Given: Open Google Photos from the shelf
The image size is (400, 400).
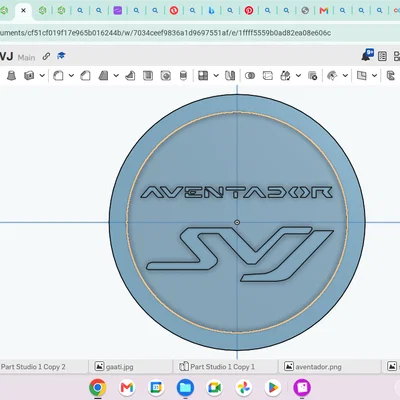Looking at the screenshot, I should tap(244, 387).
